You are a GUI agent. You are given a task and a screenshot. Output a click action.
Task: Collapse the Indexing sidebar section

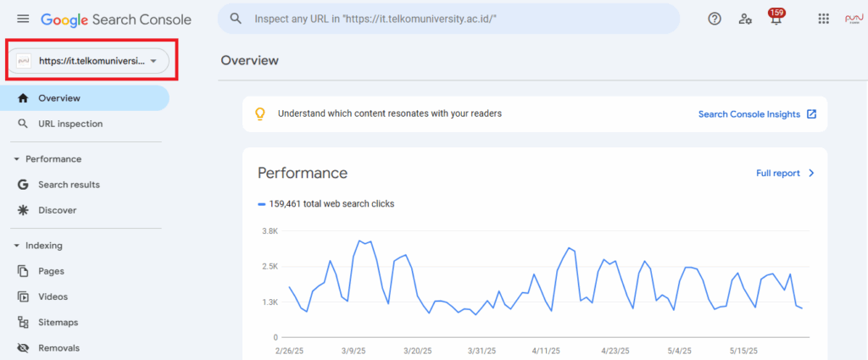point(17,246)
